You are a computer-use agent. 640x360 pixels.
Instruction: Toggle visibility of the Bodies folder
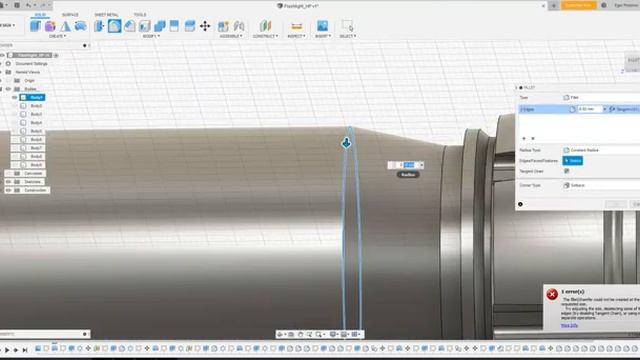click(x=9, y=89)
